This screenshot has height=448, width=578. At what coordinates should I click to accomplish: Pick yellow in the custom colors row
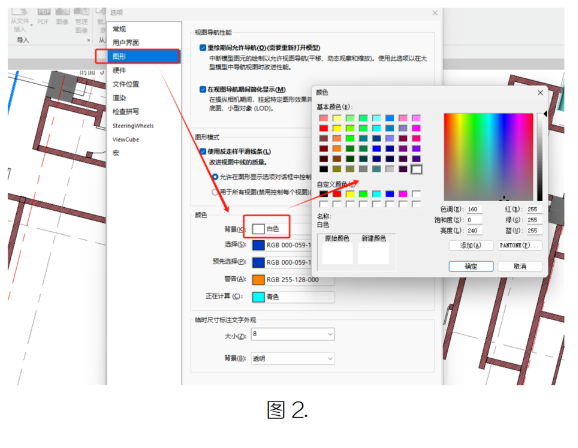coord(350,194)
